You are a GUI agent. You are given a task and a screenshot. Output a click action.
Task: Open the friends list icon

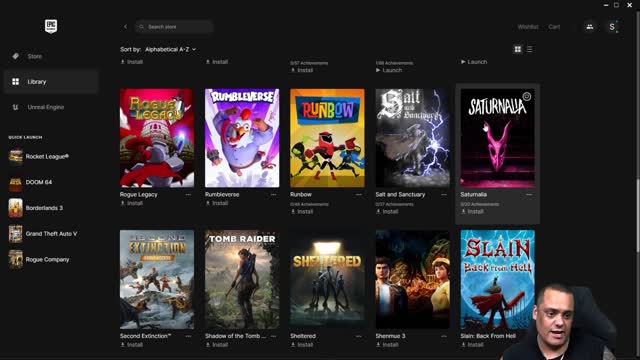590,27
